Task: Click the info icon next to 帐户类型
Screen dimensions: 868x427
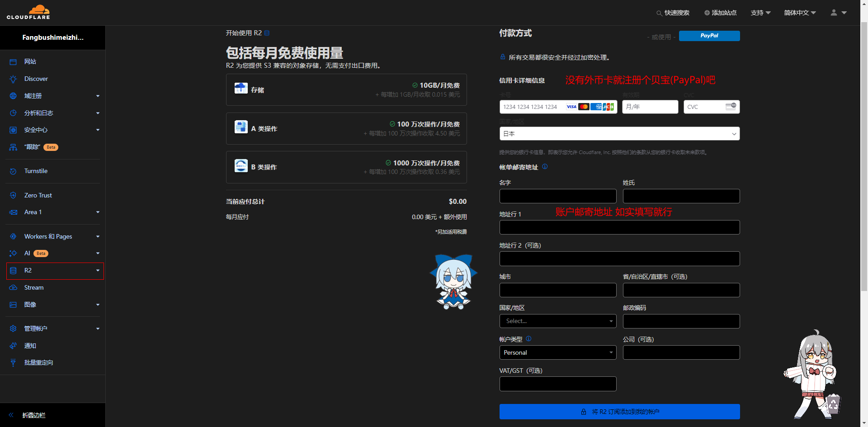Action: [528, 339]
